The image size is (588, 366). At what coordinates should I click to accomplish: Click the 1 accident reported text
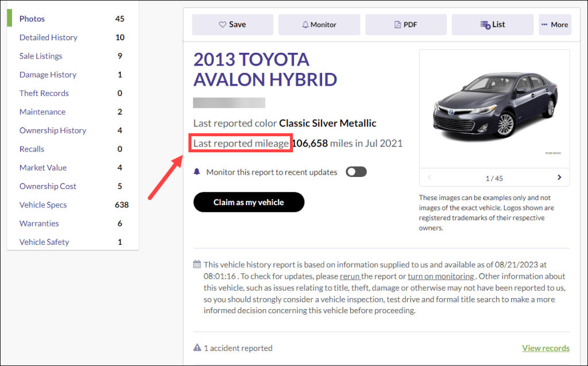238,348
